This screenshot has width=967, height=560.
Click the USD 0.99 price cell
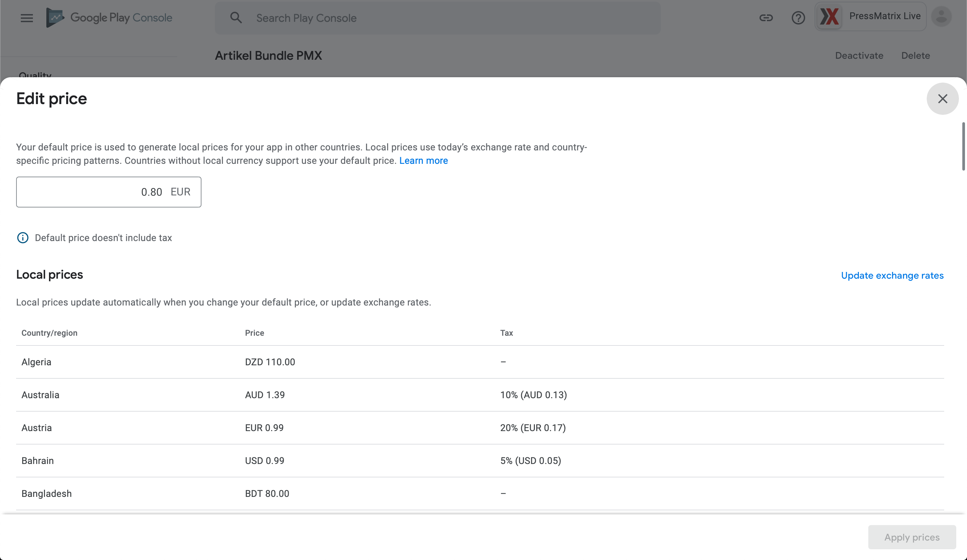pyautogui.click(x=264, y=461)
